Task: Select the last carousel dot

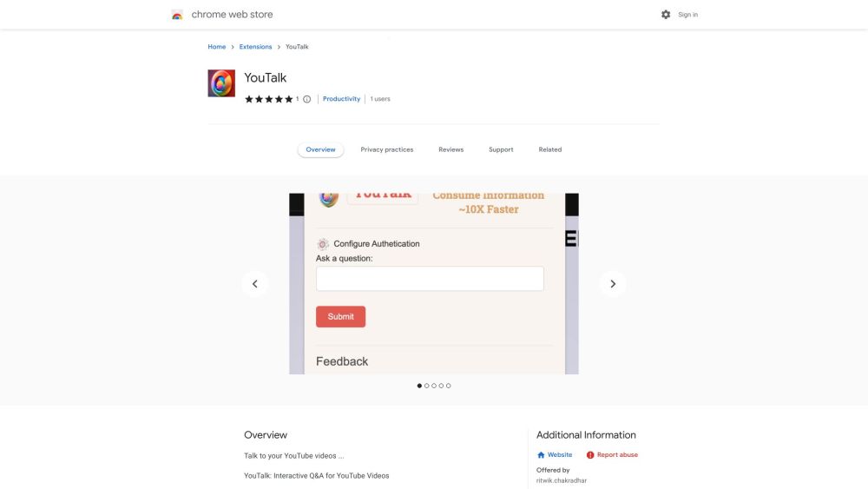Action: 449,386
